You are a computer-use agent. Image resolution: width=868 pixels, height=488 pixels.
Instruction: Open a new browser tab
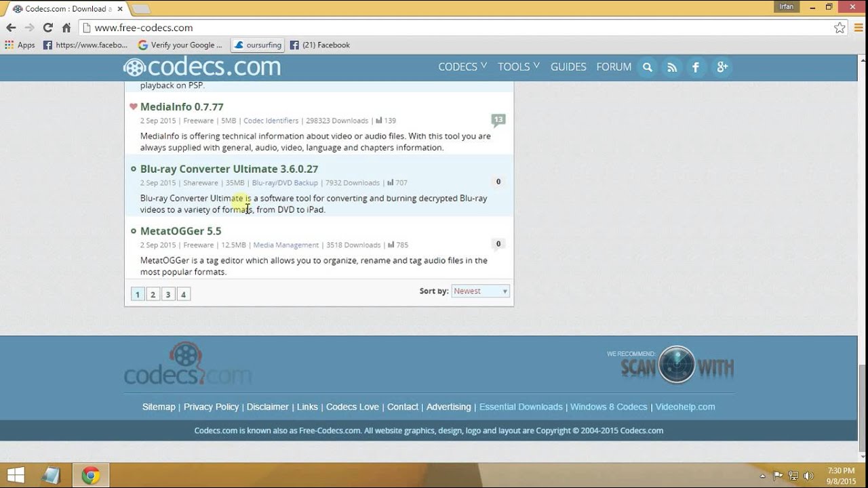point(141,9)
